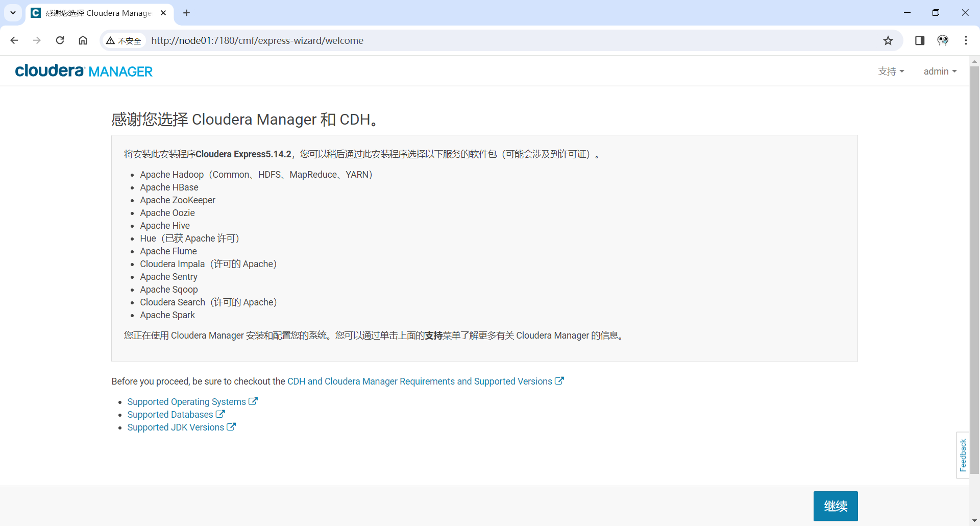Image resolution: width=980 pixels, height=526 pixels.
Task: Click the Hue list item
Action: click(x=189, y=238)
